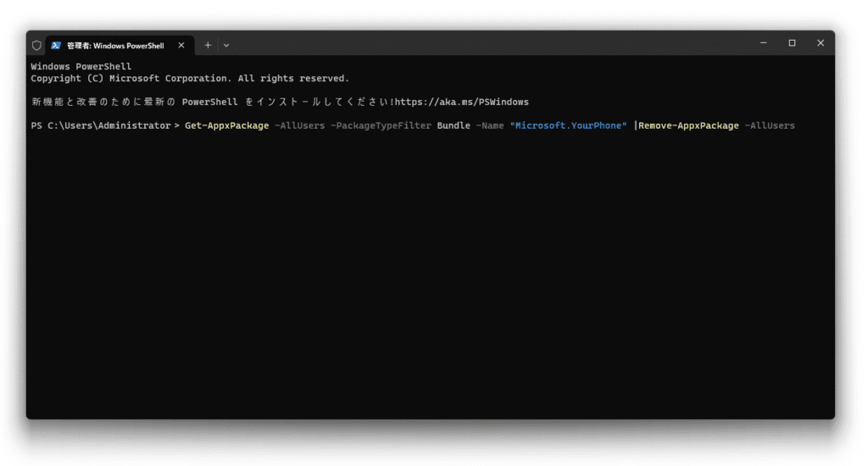This screenshot has width=868, height=466.
Task: Click the Copyright (C) Microsoft Corporation line
Action: pyautogui.click(x=190, y=79)
